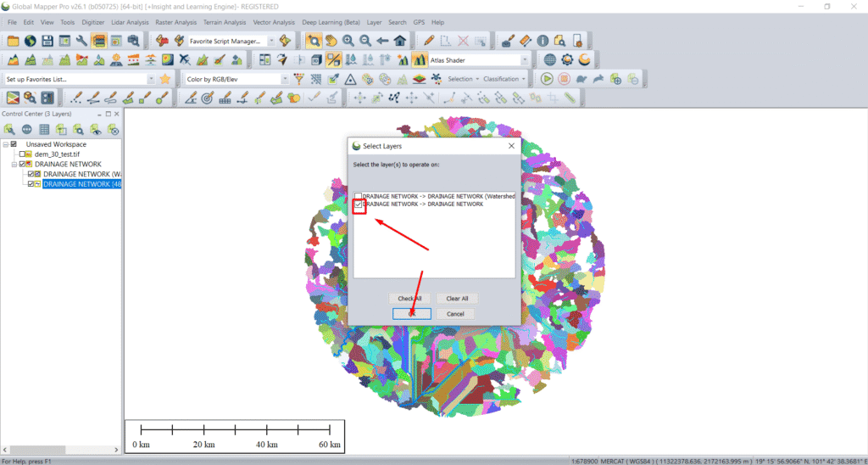
Task: Open the Set up Favorites List dropdown
Action: (151, 79)
